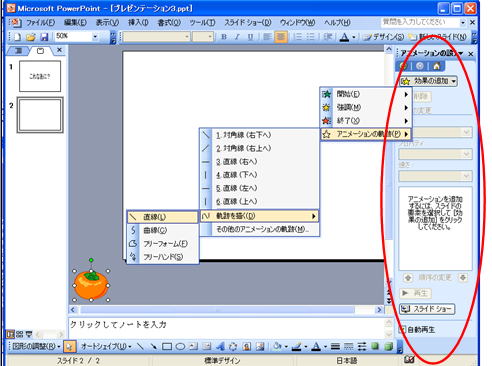
Task: Click the Bold formatting icon
Action: pos(224,37)
